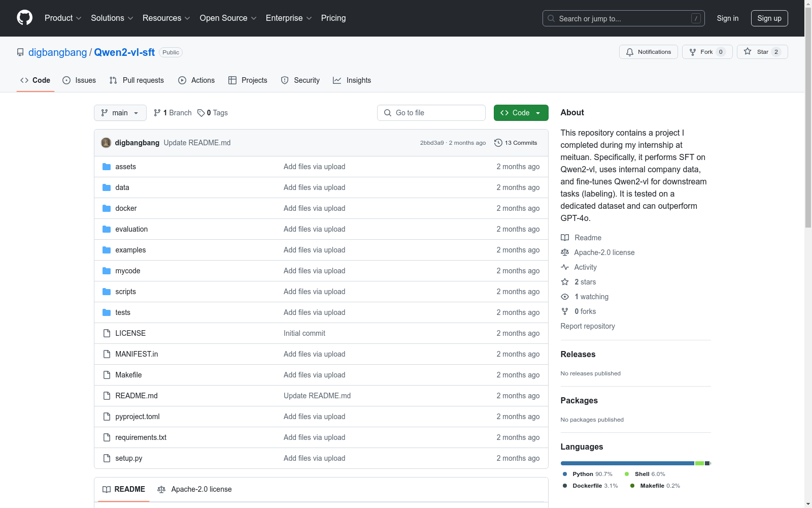Open the Solutions dropdown menu

point(112,18)
